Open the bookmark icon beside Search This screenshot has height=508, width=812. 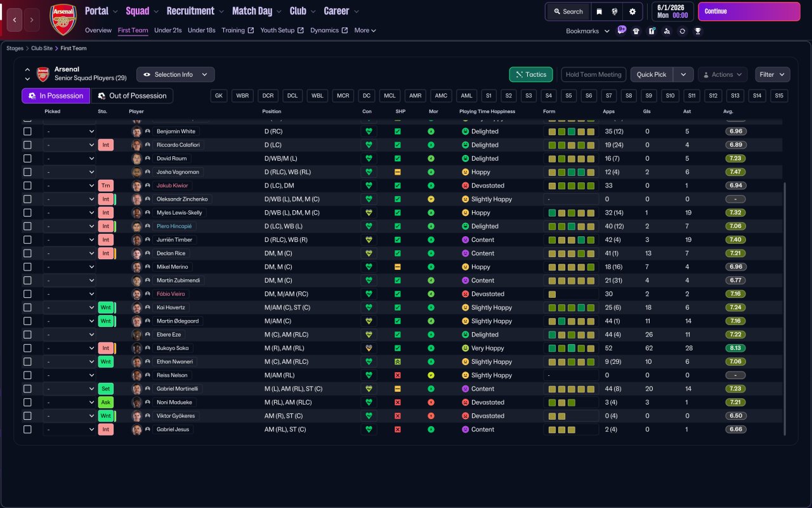(599, 11)
